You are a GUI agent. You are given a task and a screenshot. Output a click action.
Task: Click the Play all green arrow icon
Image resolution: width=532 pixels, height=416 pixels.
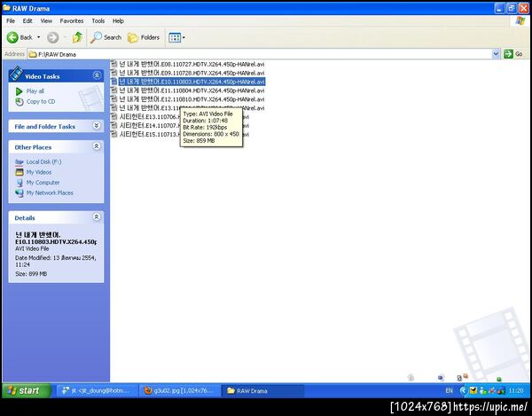(19, 91)
